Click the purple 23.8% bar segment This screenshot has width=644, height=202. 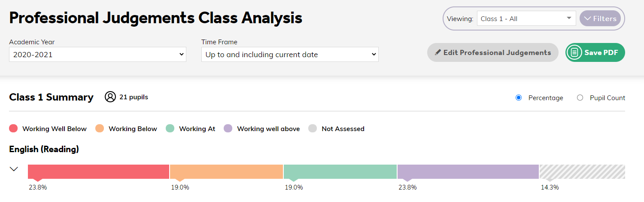click(x=468, y=171)
